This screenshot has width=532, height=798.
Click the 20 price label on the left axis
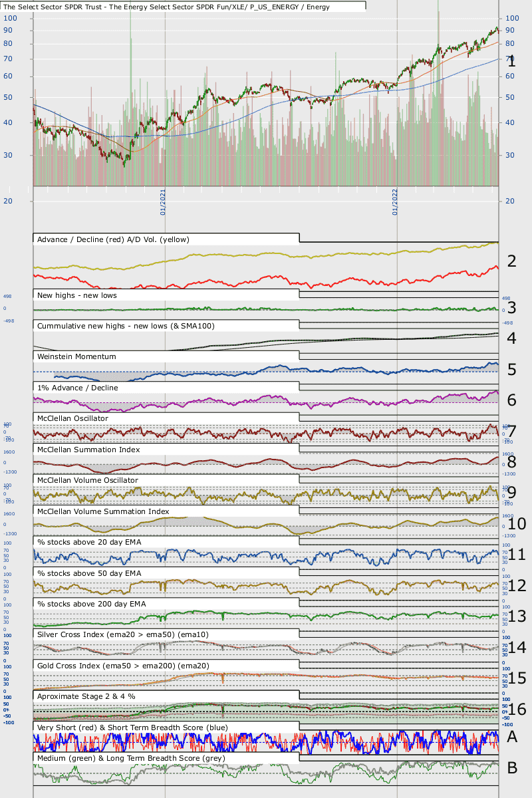pos(9,201)
